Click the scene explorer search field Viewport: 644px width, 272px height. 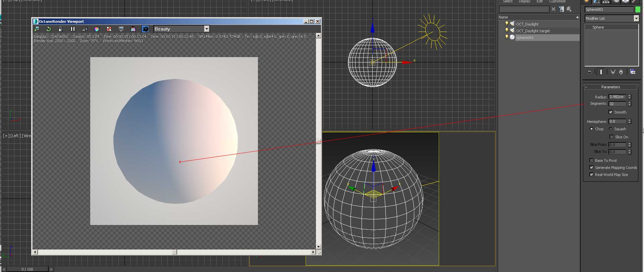pos(524,9)
